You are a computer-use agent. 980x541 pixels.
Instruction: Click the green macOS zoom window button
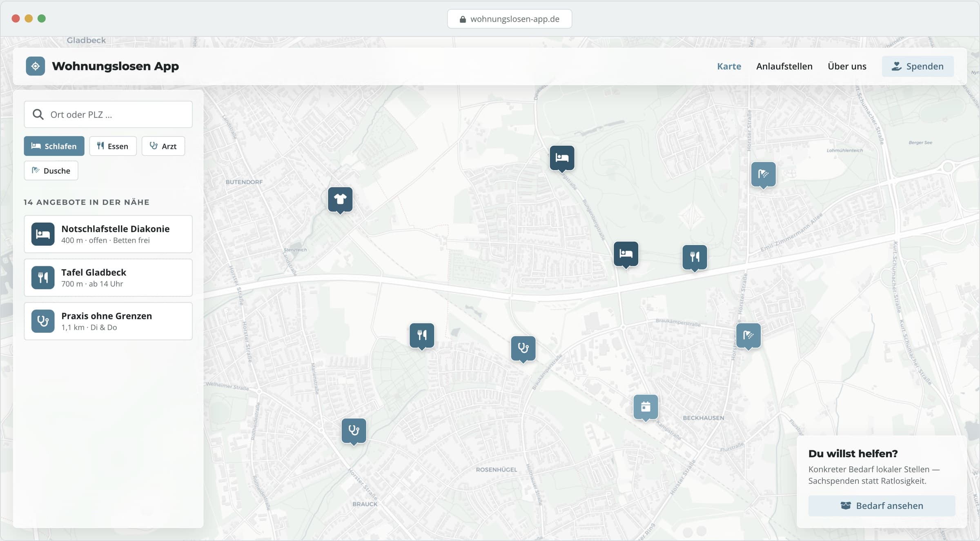point(42,18)
